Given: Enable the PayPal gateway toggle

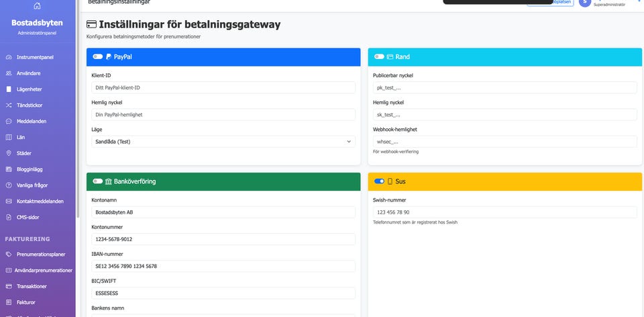Looking at the screenshot, I should point(98,56).
